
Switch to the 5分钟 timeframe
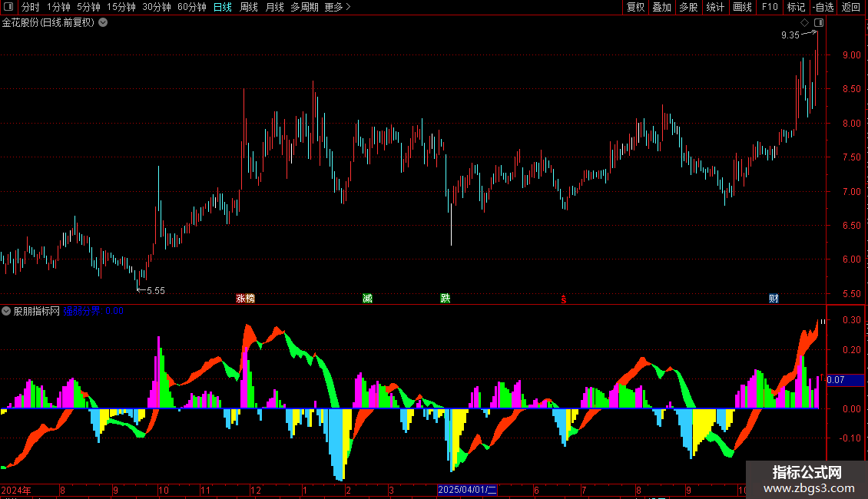88,7
